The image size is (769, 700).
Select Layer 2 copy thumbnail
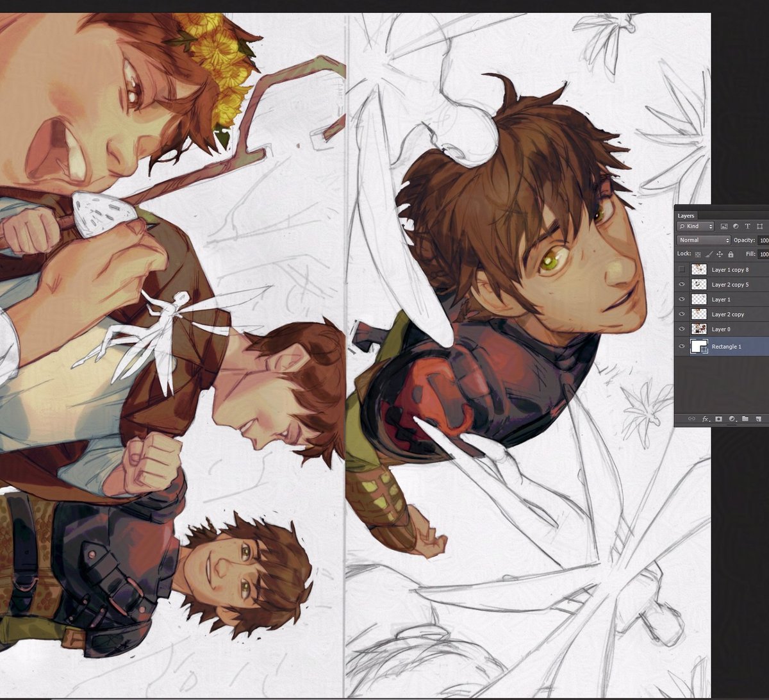tap(699, 314)
